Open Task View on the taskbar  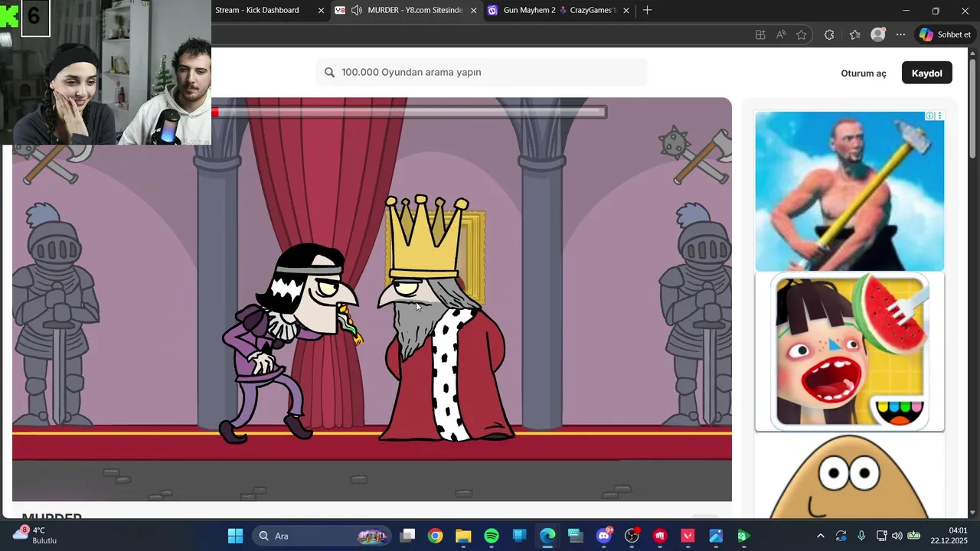(407, 536)
